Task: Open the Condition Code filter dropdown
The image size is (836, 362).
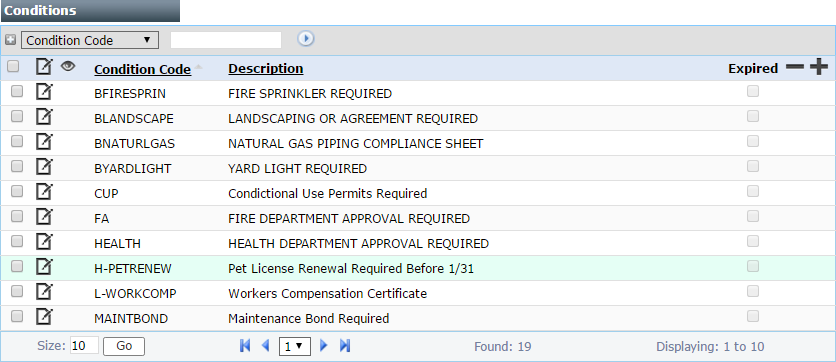Action: pos(90,40)
